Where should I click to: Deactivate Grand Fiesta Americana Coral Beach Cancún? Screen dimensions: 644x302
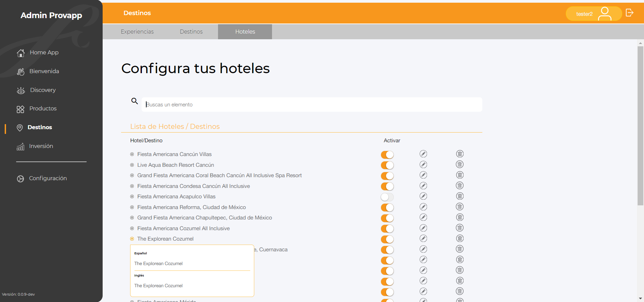coord(387,176)
